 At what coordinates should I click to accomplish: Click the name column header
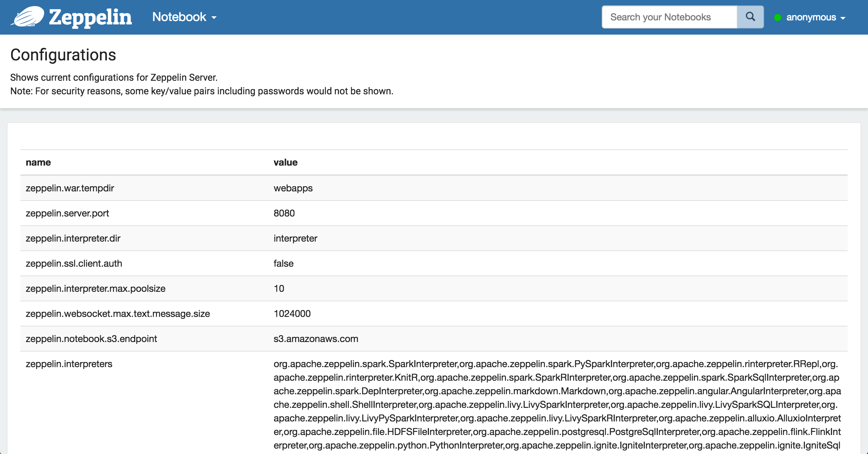38,163
